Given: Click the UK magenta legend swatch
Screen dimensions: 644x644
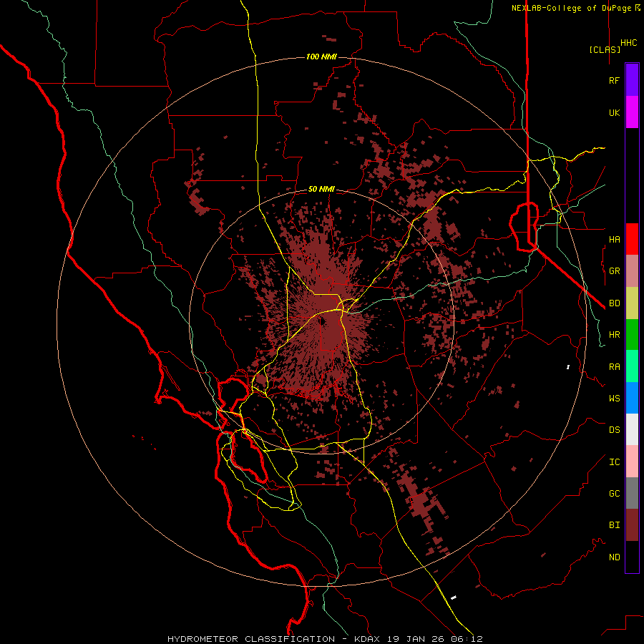Looking at the screenshot, I should point(632,112).
